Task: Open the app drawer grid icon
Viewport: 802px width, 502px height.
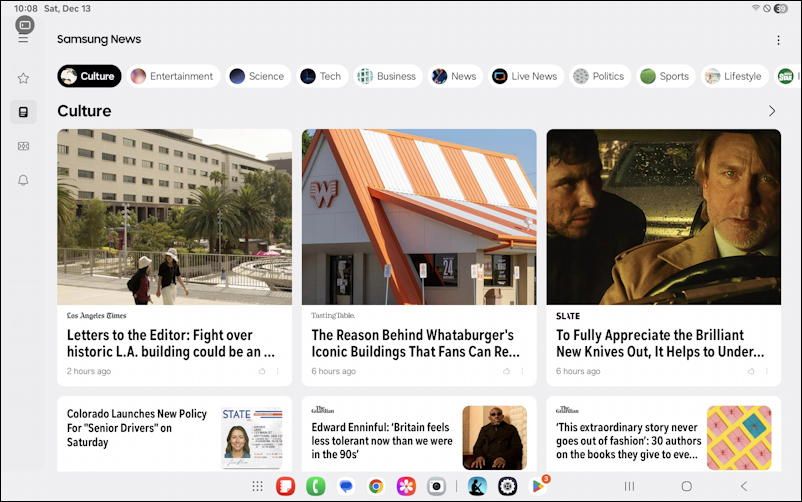Action: point(257,486)
